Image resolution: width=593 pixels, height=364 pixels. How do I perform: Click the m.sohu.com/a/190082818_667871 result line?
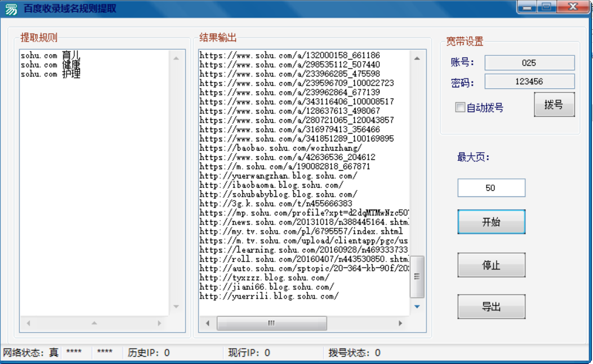pos(285,167)
